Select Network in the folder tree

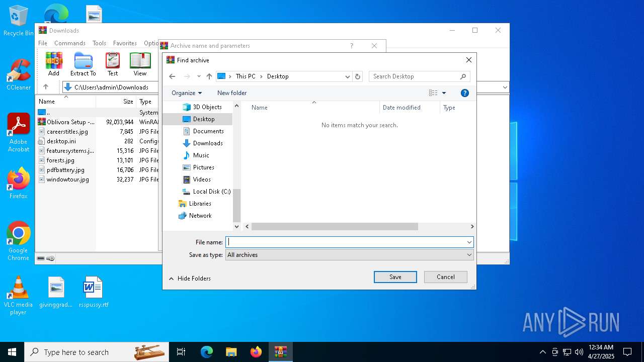point(195,216)
